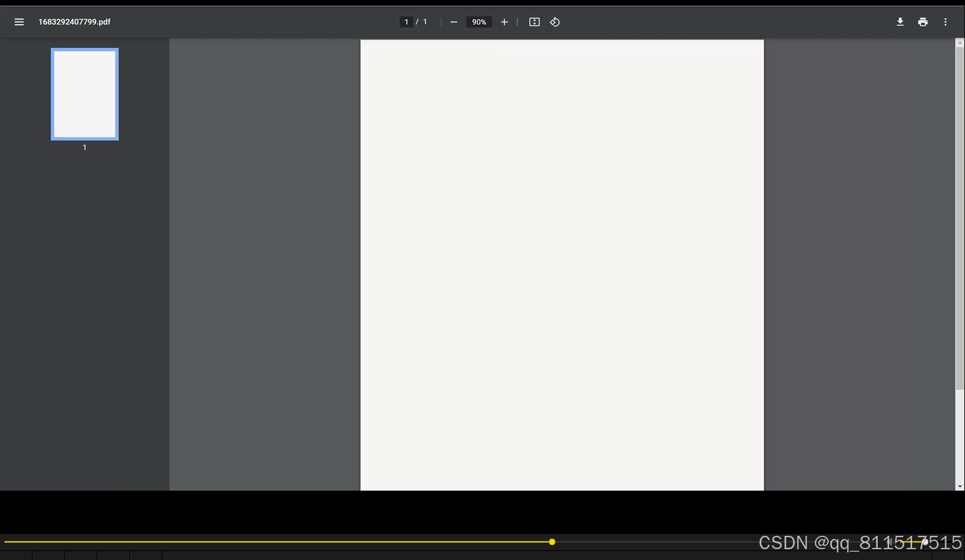The image size is (965, 560).
Task: Open the more actions three-dot menu
Action: pos(945,22)
